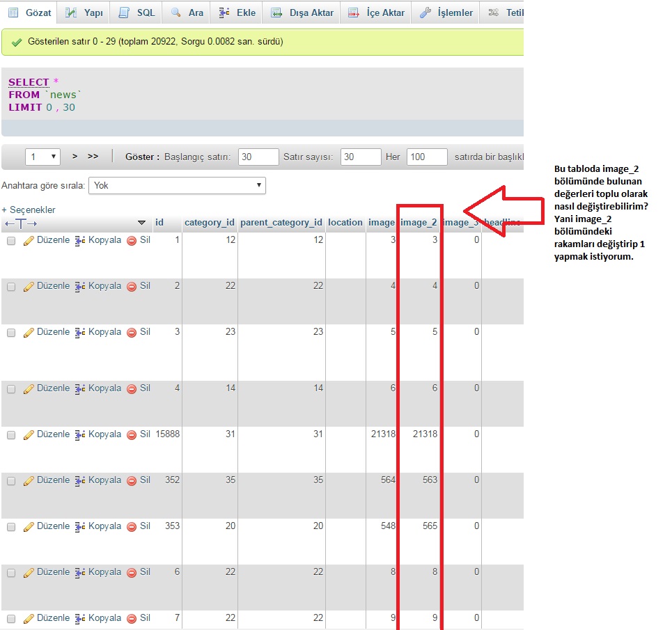
Task: Open the 'Anahtara göre sırala' dropdown showing Yok
Action: tap(177, 185)
